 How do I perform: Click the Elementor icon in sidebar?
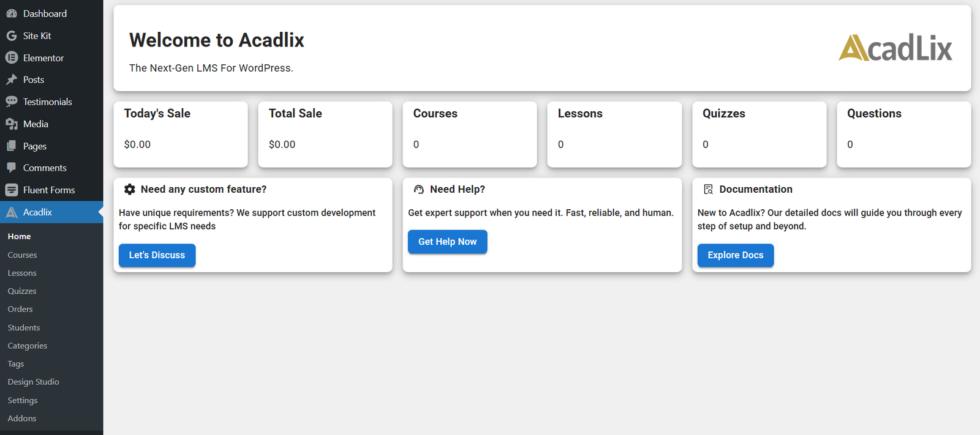coord(12,58)
